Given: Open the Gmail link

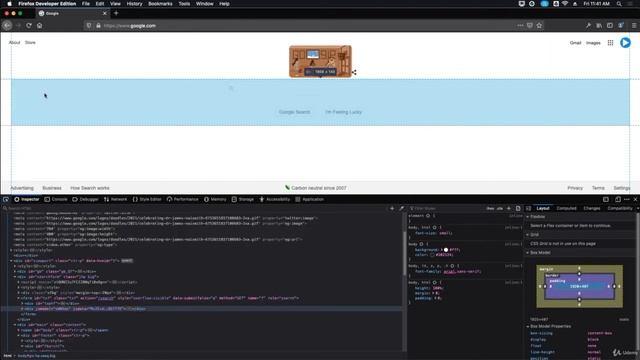Looking at the screenshot, I should point(575,43).
